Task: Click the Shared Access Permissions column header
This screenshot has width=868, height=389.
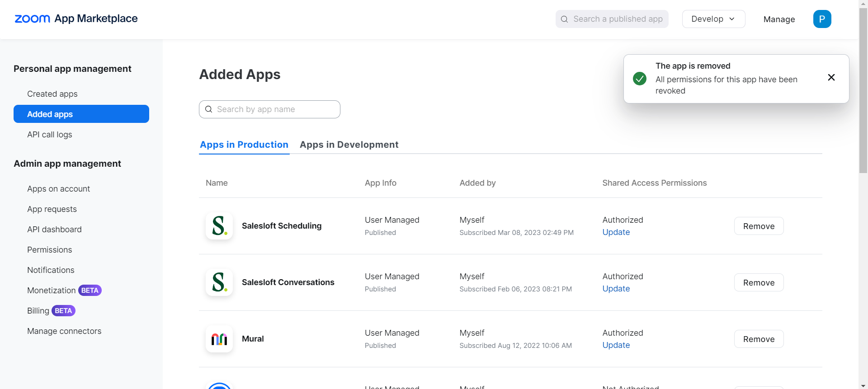Action: click(x=654, y=183)
